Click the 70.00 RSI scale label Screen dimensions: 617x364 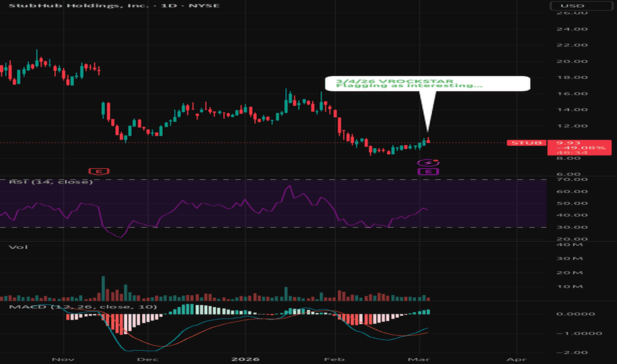point(572,179)
